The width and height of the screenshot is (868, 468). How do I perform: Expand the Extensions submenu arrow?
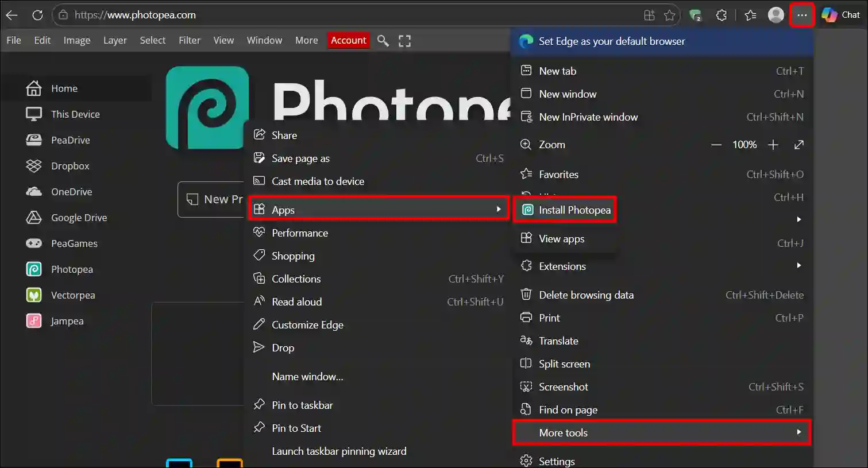point(798,265)
